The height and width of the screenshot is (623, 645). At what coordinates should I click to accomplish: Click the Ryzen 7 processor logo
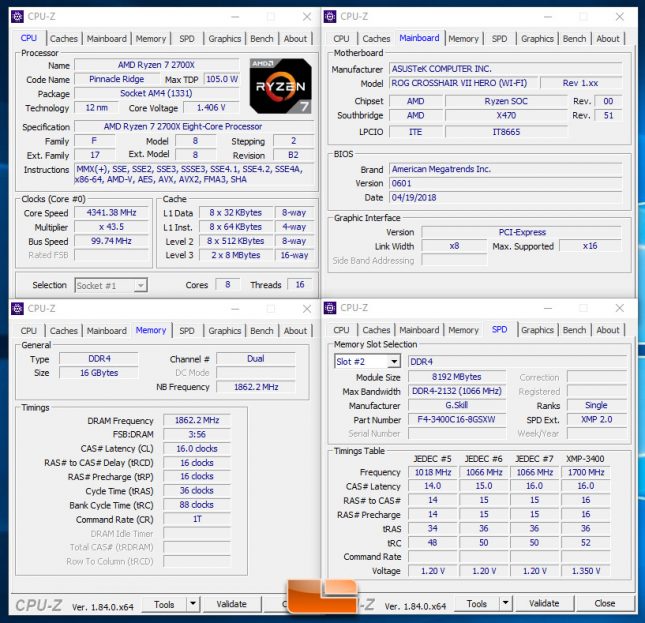point(281,86)
